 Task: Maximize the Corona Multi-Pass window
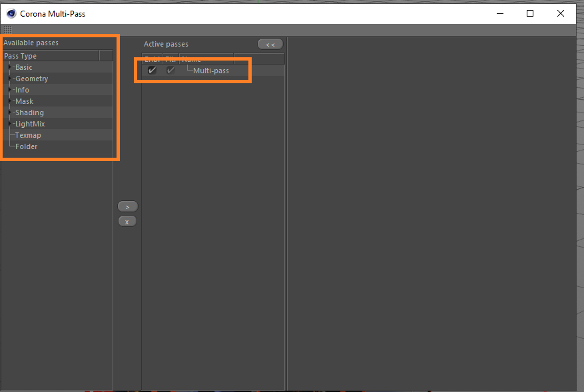pos(530,14)
